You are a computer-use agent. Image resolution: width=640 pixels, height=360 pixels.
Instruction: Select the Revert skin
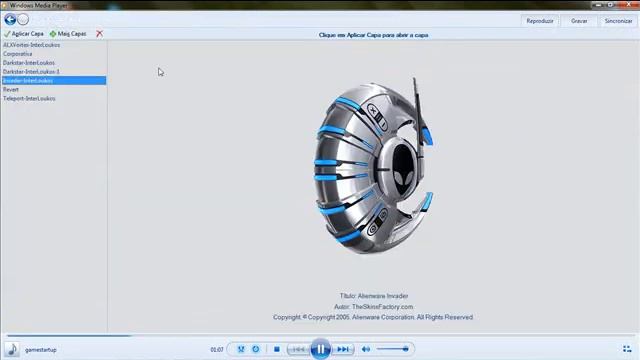(54, 89)
